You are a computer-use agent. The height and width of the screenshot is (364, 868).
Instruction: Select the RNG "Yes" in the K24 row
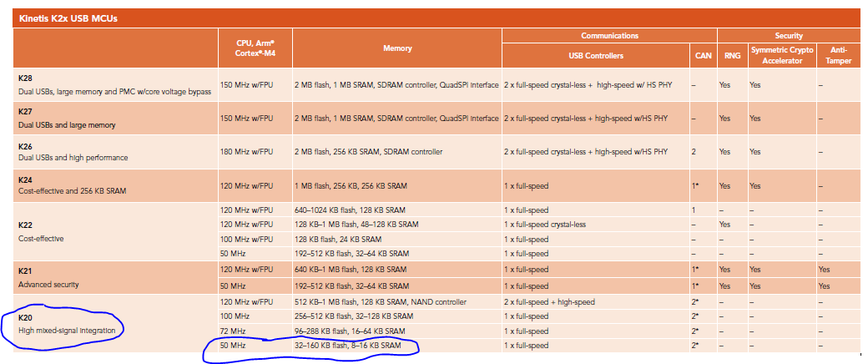[x=725, y=186]
